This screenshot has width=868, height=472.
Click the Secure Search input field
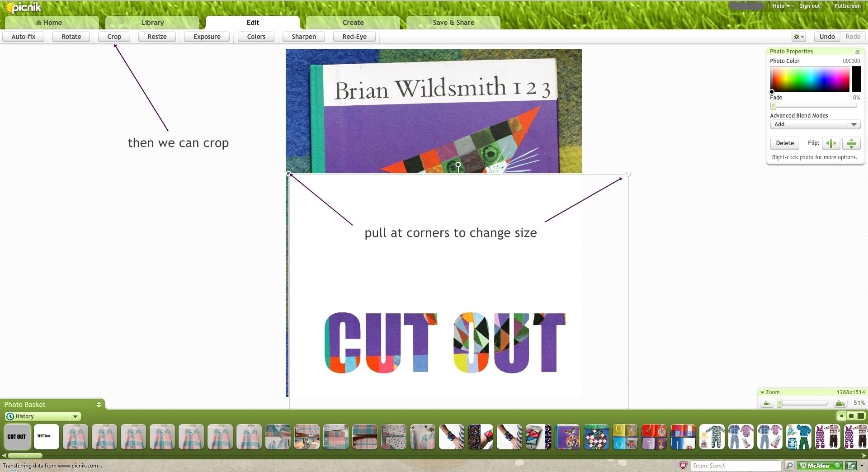pos(736,465)
